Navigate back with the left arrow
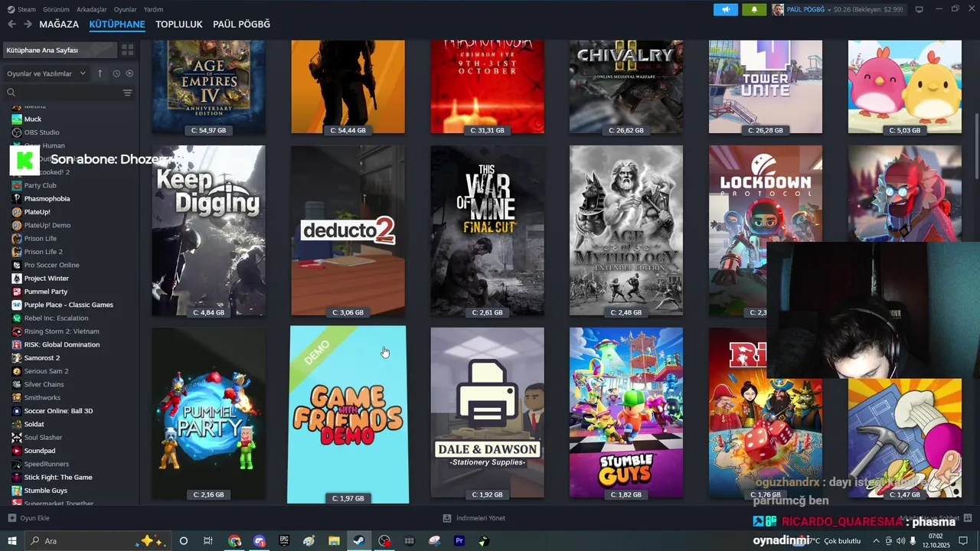980x551 pixels. (x=11, y=24)
